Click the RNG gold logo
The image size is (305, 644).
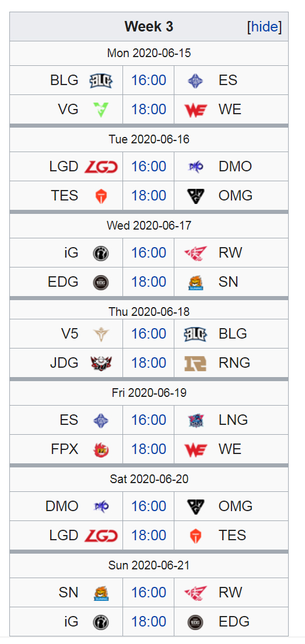pyautogui.click(x=195, y=363)
